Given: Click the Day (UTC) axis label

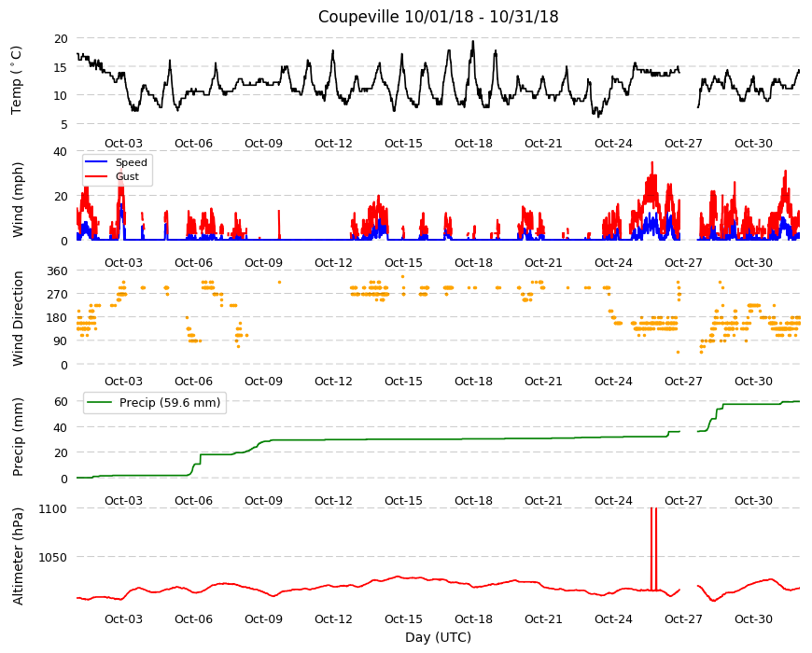Looking at the screenshot, I should tap(438, 637).
